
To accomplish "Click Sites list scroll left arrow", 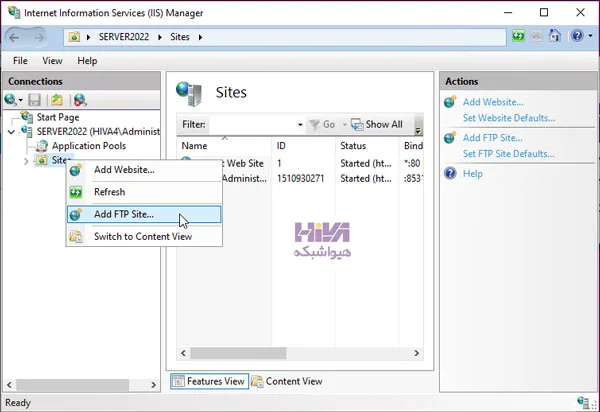I will click(183, 353).
